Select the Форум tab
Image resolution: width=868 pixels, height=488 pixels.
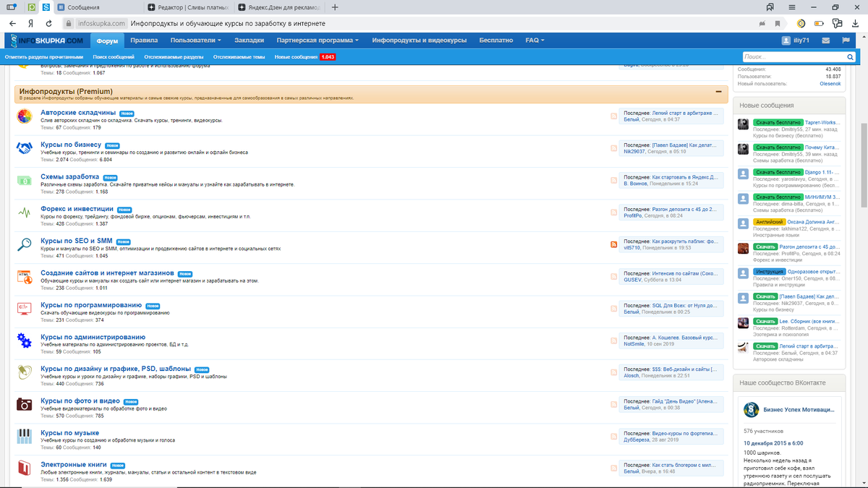pyautogui.click(x=107, y=41)
